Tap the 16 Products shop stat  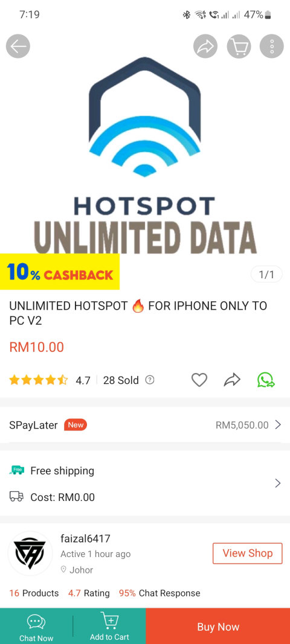coord(34,593)
